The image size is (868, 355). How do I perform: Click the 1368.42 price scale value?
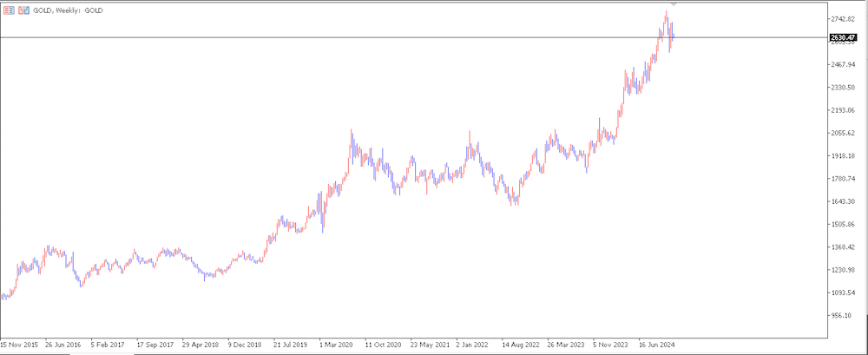(x=844, y=247)
